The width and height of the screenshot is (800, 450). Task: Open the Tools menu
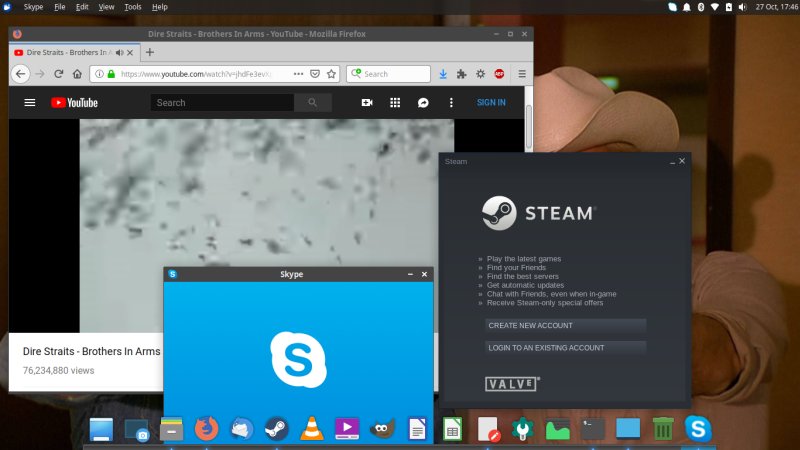point(133,7)
